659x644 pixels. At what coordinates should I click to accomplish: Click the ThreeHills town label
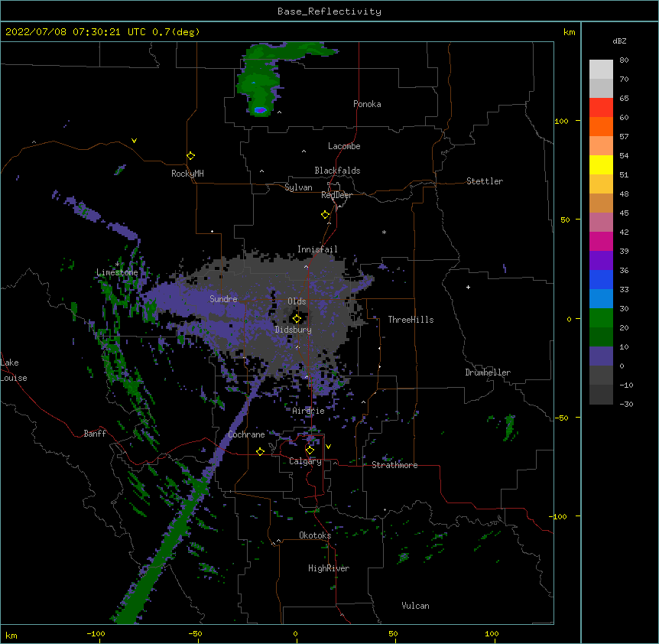[411, 320]
